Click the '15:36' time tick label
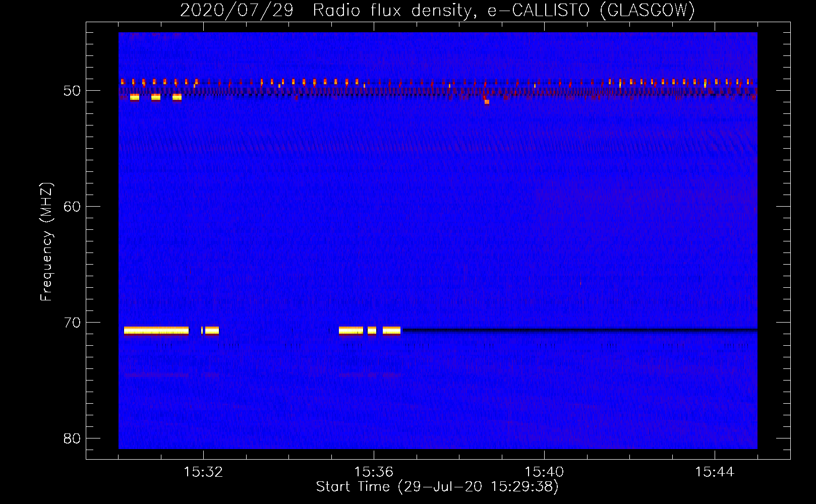This screenshot has height=504, width=816. tap(374, 472)
